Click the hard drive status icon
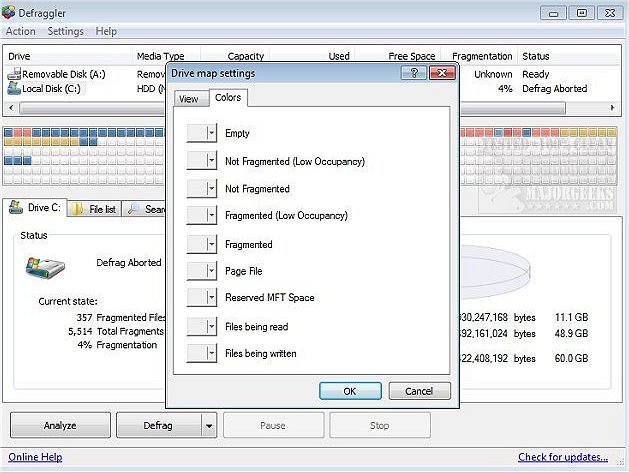 coord(45,268)
